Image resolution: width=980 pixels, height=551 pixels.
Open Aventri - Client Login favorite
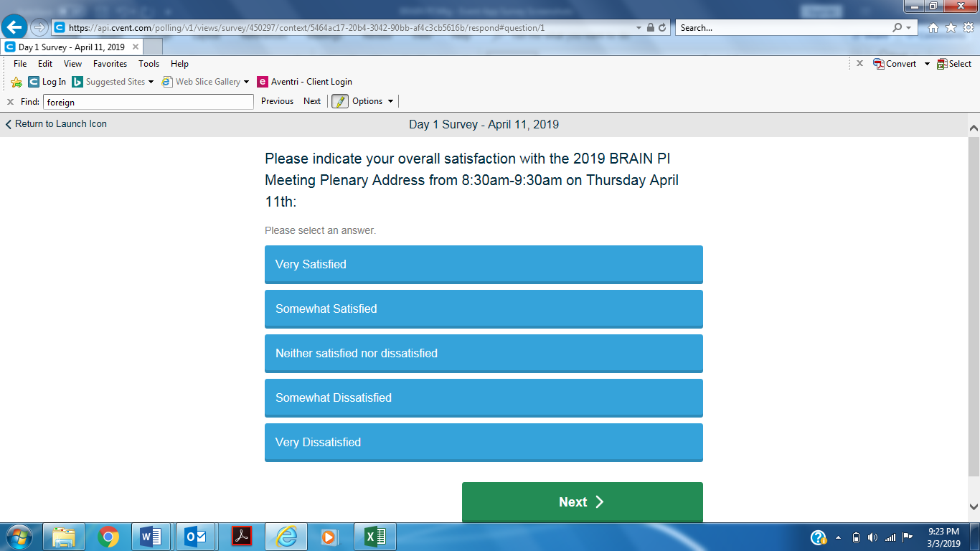point(304,82)
